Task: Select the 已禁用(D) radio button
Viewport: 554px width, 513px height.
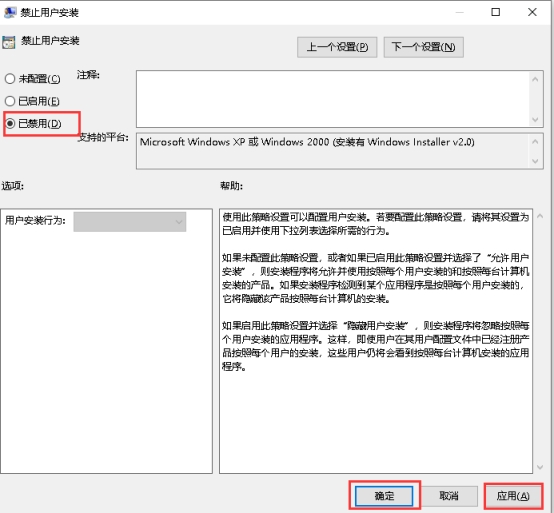Action: pyautogui.click(x=10, y=123)
